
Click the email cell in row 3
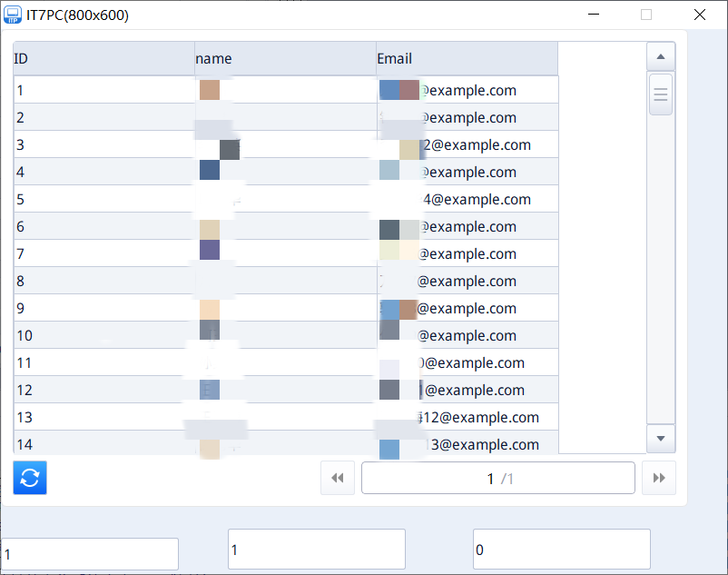pyautogui.click(x=467, y=144)
